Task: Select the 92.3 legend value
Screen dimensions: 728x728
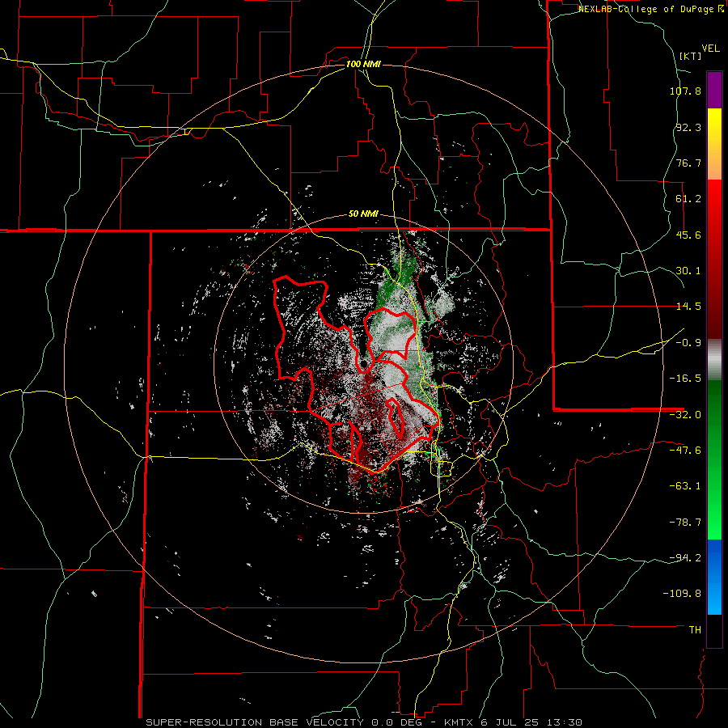Action: 688,127
